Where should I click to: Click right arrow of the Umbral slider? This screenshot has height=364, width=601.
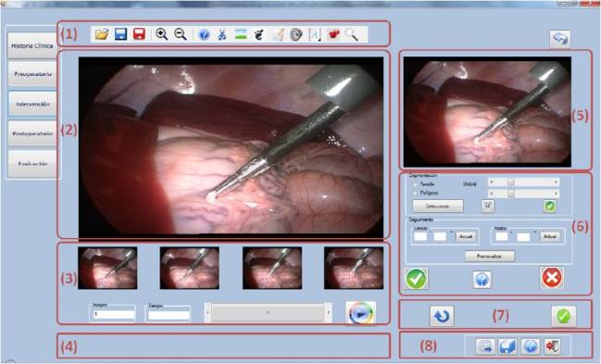click(556, 182)
